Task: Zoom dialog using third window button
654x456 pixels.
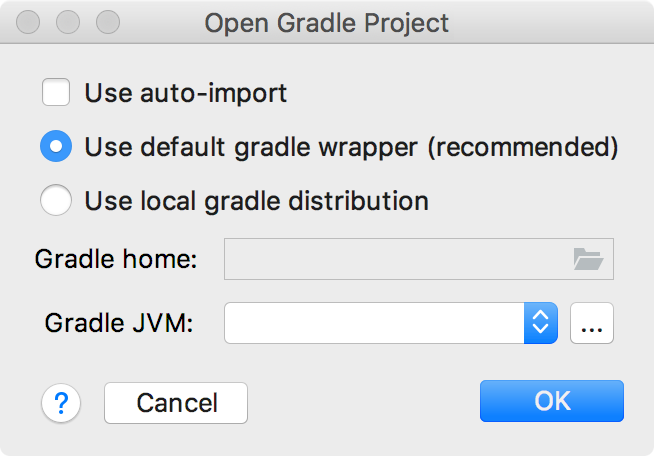Action: [x=108, y=22]
